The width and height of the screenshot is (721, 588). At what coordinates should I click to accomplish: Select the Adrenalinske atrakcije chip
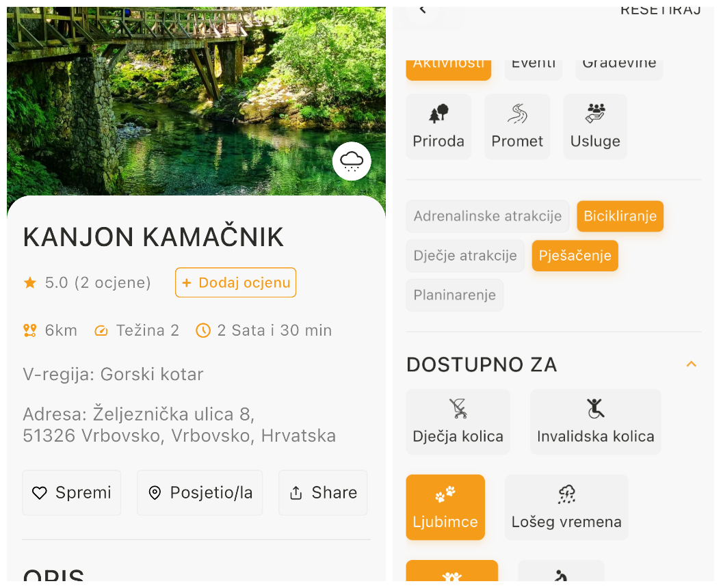[488, 216]
